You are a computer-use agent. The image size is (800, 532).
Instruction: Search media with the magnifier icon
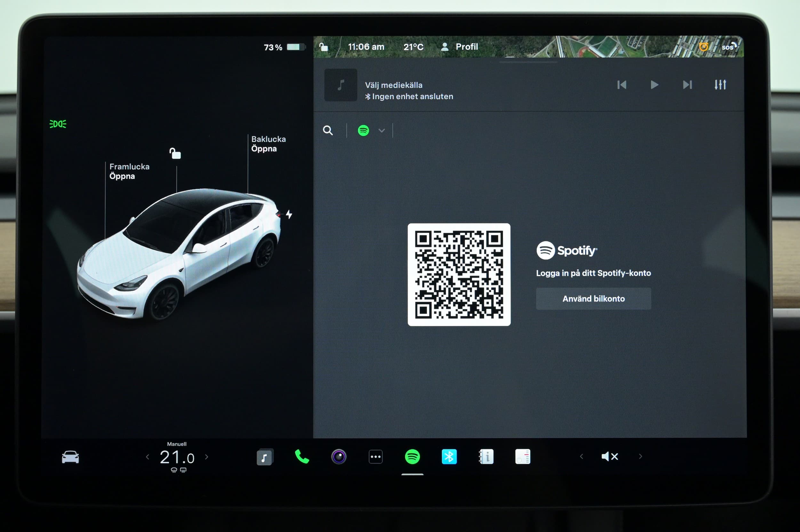(x=328, y=130)
